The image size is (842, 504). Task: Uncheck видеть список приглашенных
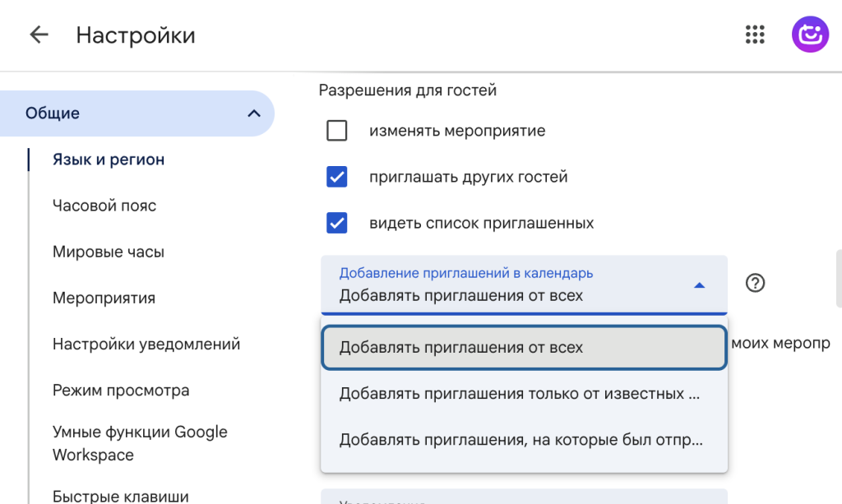(x=337, y=223)
